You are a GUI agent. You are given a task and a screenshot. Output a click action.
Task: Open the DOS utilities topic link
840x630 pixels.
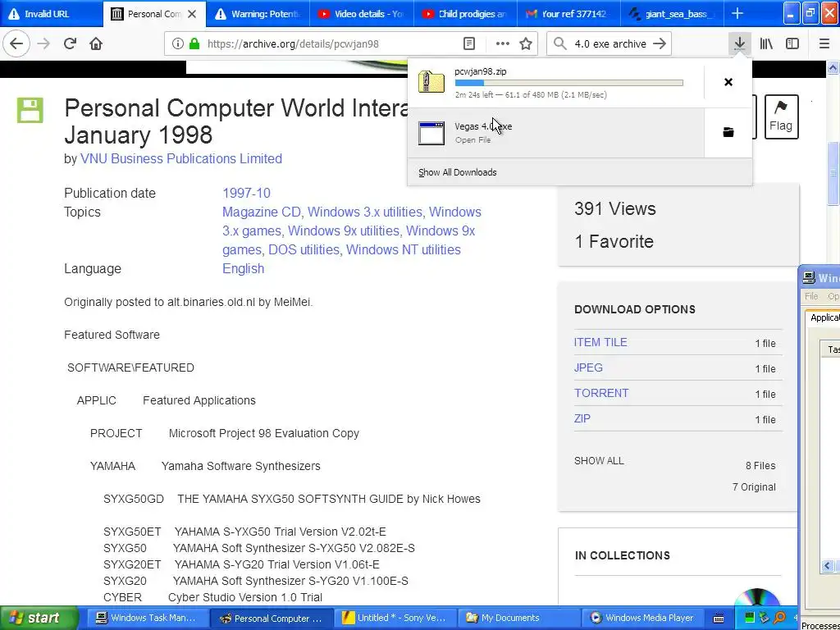304,249
